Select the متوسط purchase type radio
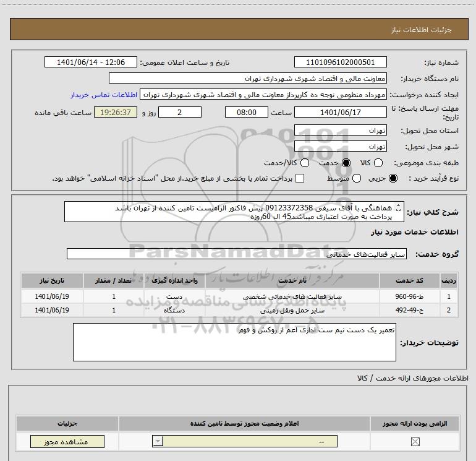Viewport: 476px width, 461px height. click(357, 178)
